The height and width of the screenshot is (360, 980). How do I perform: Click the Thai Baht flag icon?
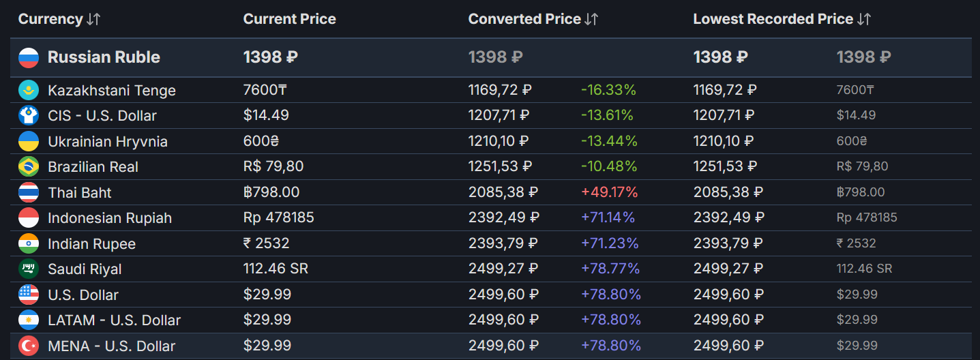click(x=29, y=192)
